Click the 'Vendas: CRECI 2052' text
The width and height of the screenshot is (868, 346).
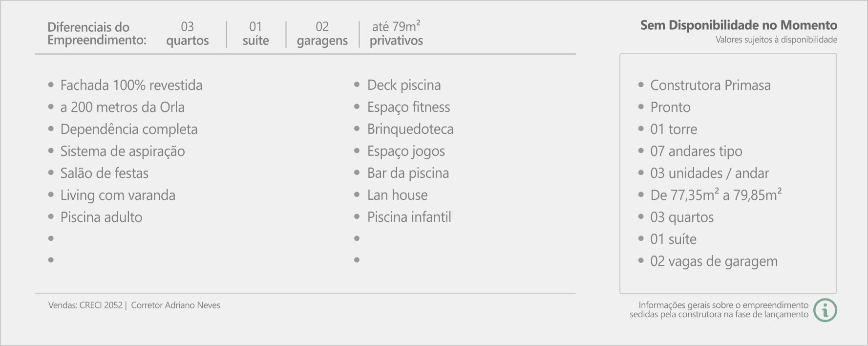click(x=85, y=305)
